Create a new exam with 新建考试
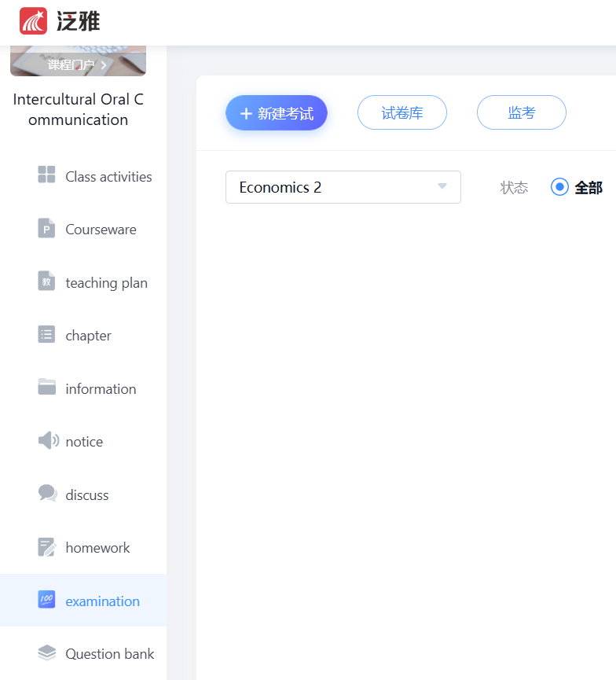The height and width of the screenshot is (680, 616). click(x=277, y=113)
